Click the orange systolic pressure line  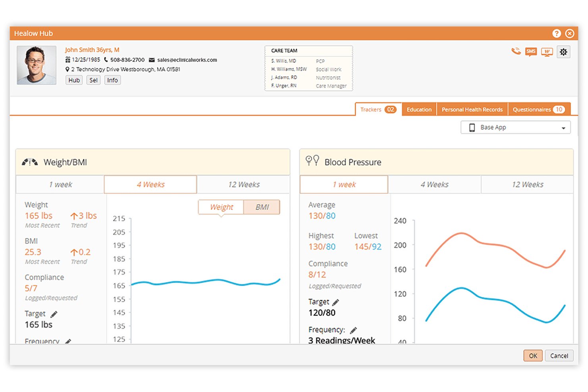[495, 250]
